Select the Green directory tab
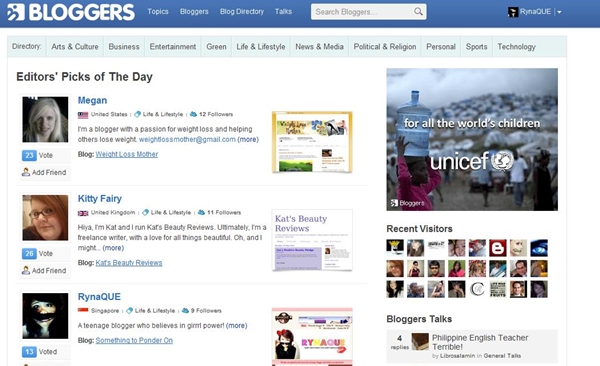This screenshot has width=600, height=366. point(216,47)
